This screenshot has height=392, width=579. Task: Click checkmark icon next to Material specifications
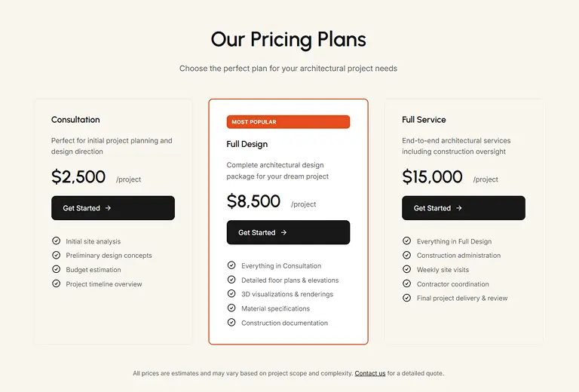click(x=231, y=308)
